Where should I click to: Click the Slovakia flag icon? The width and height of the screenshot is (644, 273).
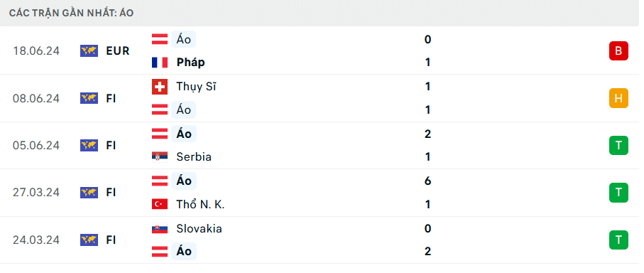[159, 229]
